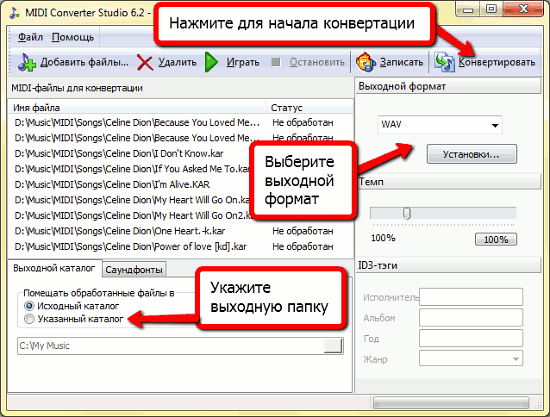Select the Power of love [kd].kar row
The image size is (550, 417).
[x=181, y=246]
